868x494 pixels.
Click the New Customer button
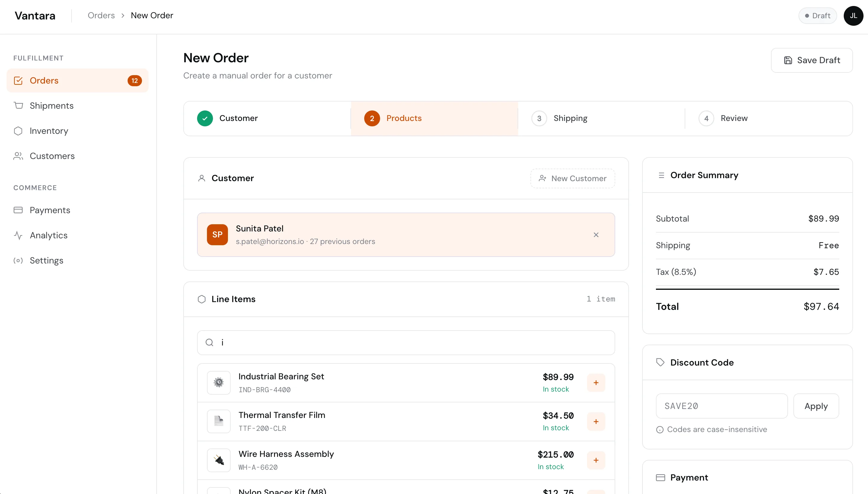coord(572,178)
